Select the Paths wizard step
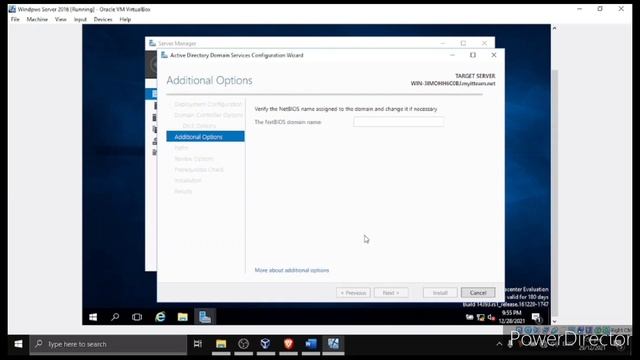The height and width of the screenshot is (360, 640). pos(181,148)
